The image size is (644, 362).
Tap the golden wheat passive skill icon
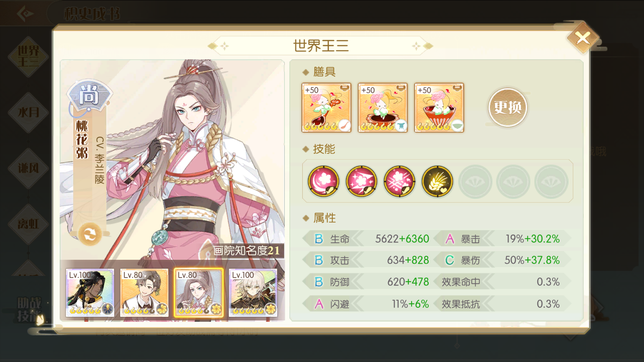click(437, 181)
